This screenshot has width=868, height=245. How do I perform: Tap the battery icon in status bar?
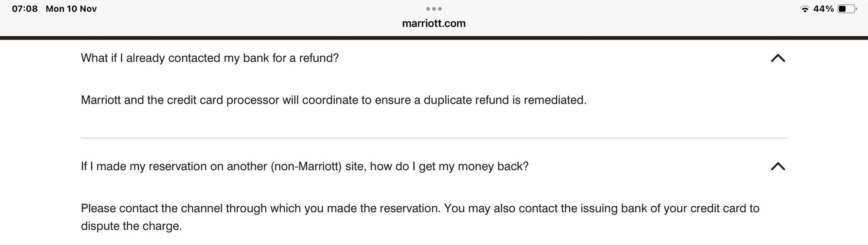pyautogui.click(x=847, y=9)
